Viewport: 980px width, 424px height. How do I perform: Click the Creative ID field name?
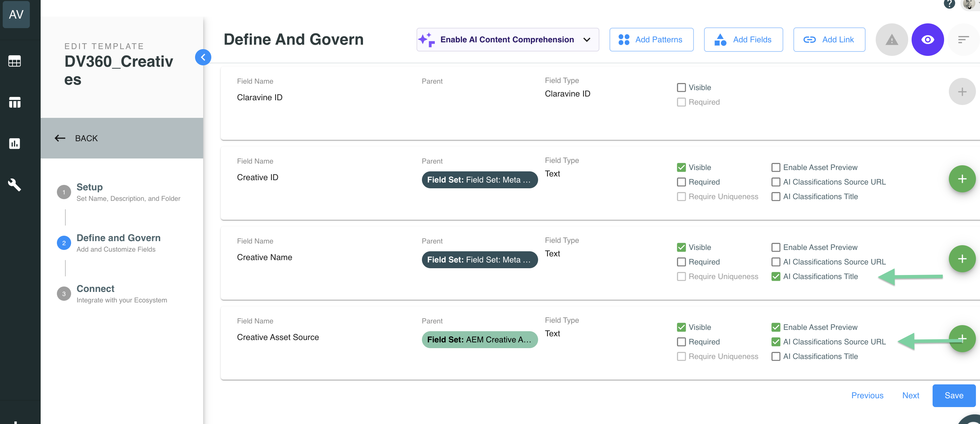pyautogui.click(x=257, y=177)
